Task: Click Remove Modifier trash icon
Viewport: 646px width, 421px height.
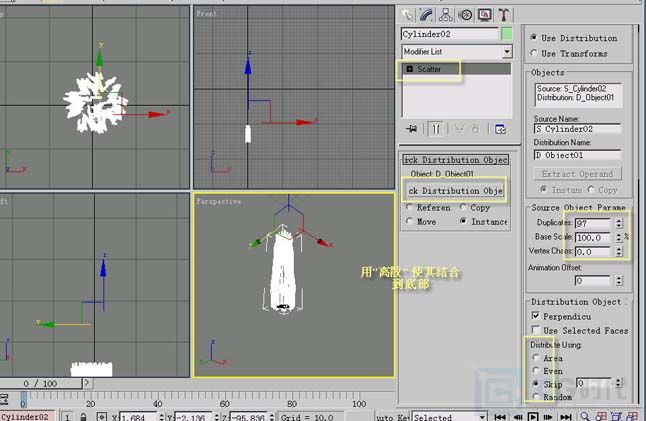Action: click(475, 129)
